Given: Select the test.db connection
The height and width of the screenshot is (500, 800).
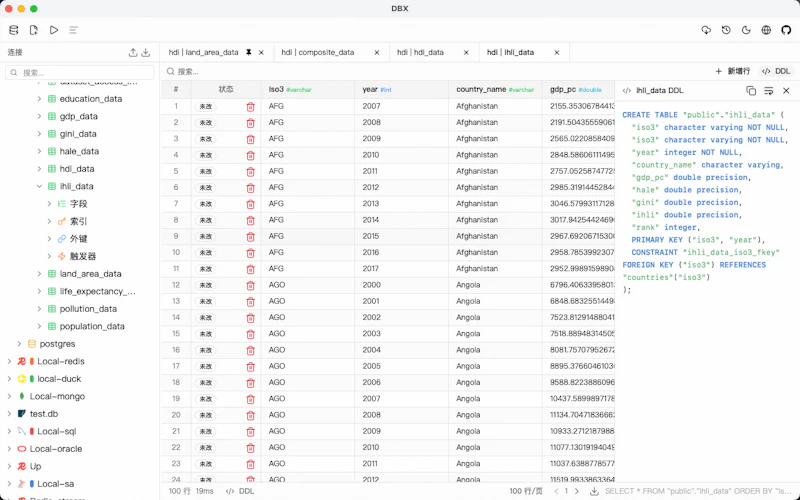Looking at the screenshot, I should 44,414.
